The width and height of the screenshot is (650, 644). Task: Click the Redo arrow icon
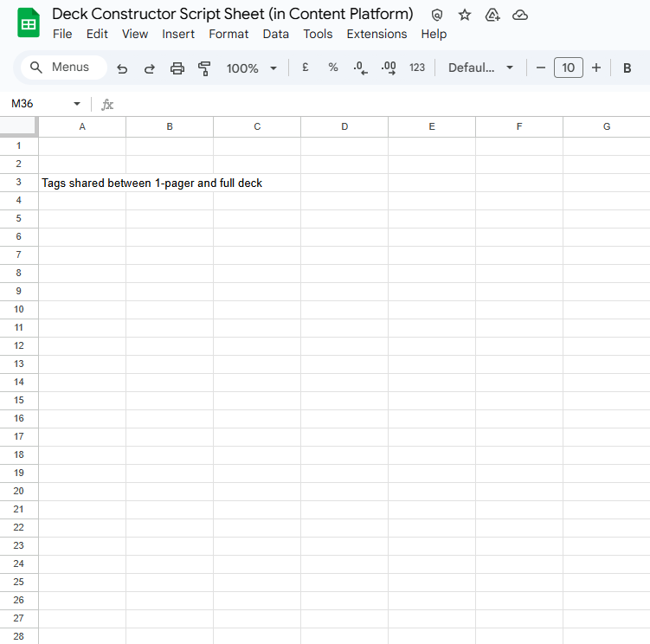[x=149, y=68]
